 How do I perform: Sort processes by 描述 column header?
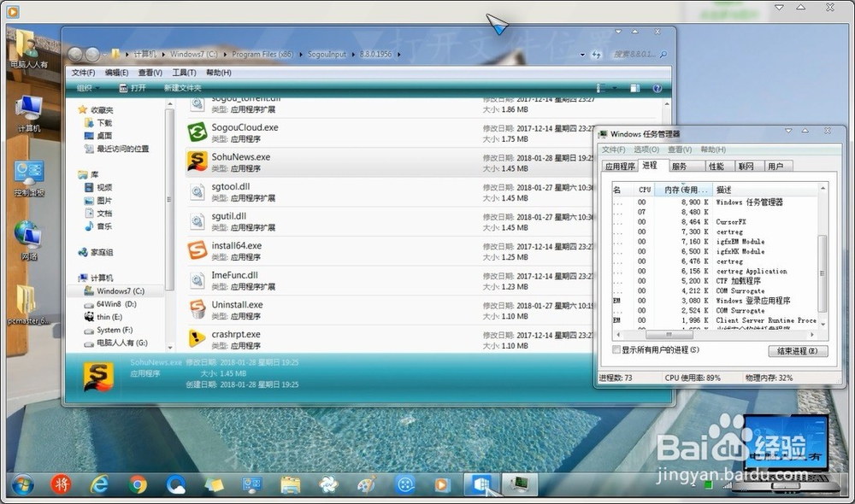765,190
